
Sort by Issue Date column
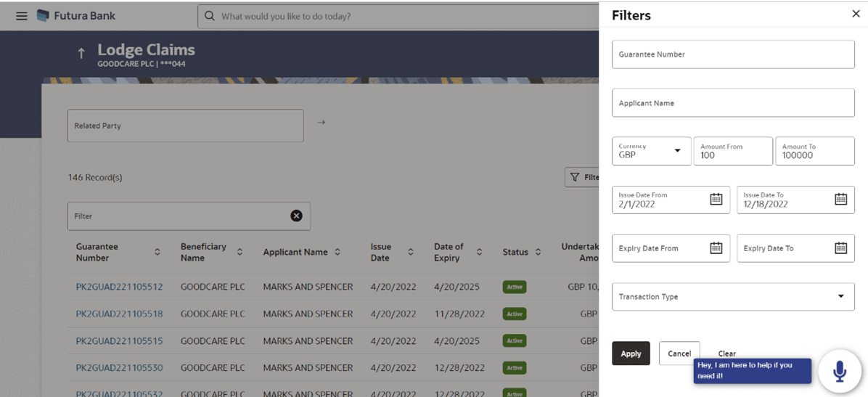(x=411, y=252)
